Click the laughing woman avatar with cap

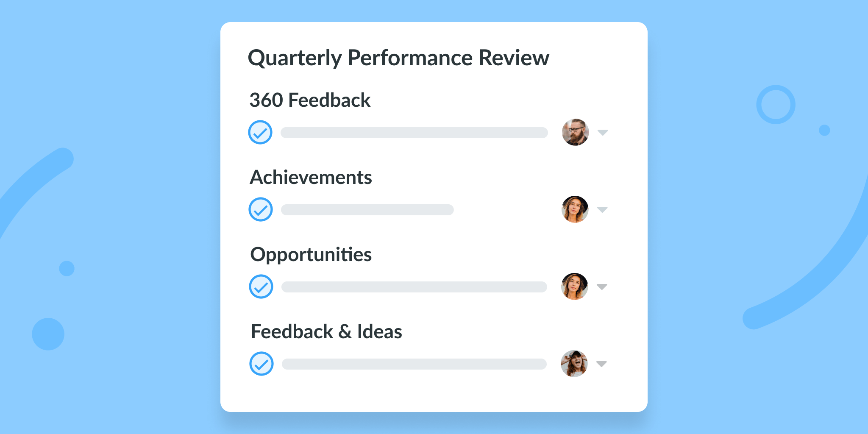tap(574, 364)
